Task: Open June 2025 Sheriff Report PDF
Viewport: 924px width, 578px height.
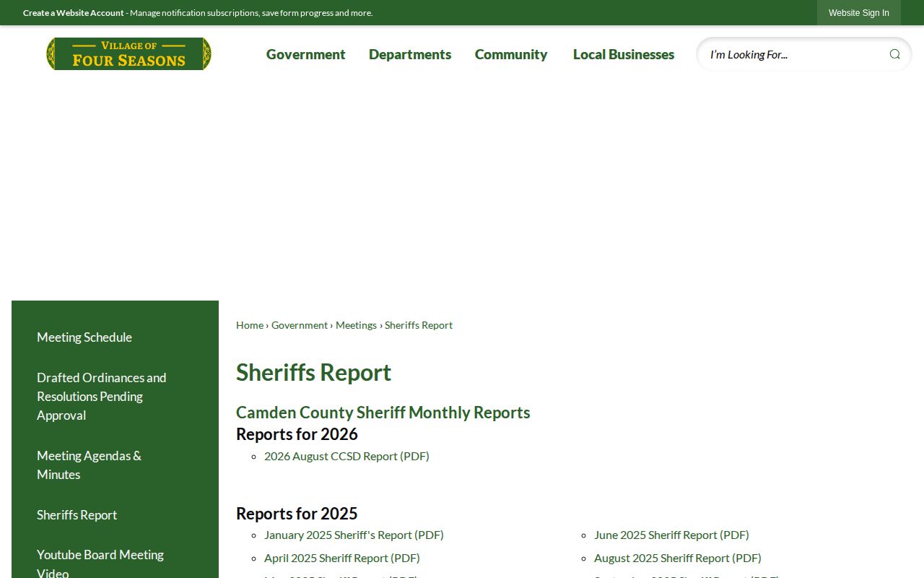Action: [671, 535]
